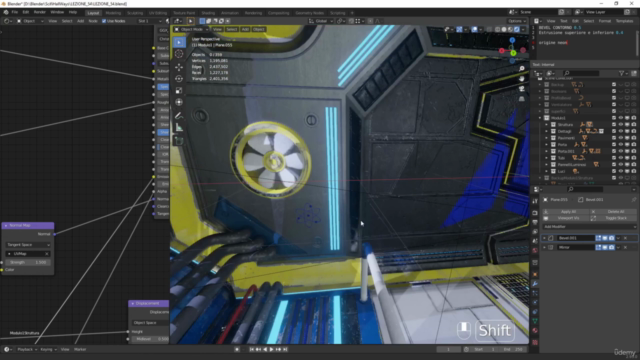640x360 pixels.
Task: Open the Slot 1 material slot dropdown
Action: click(150, 21)
